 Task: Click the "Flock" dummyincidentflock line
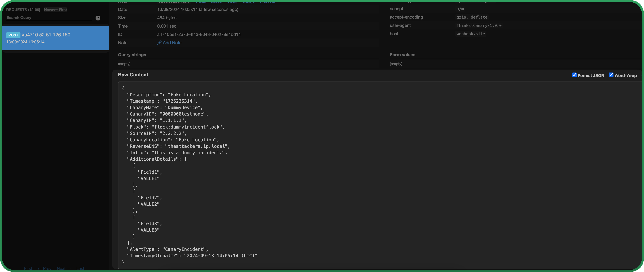(176, 127)
